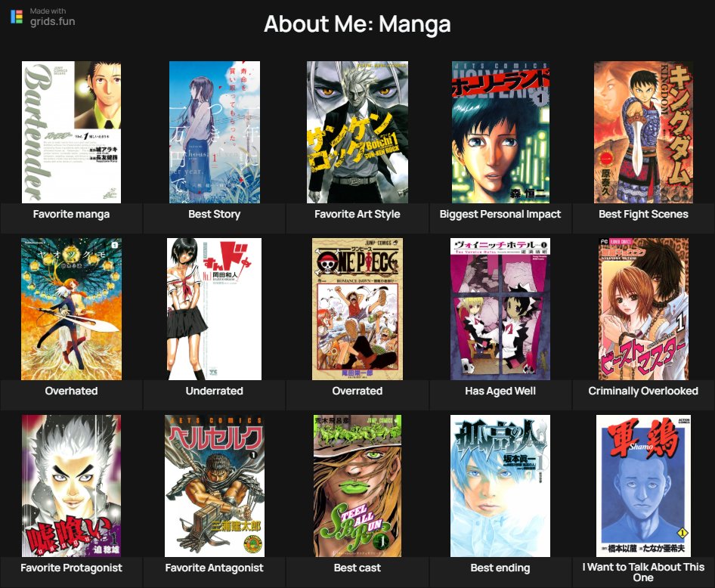This screenshot has height=588, width=715.
Task: Open the 'Made with grids.fun' link text
Action: 52,17
